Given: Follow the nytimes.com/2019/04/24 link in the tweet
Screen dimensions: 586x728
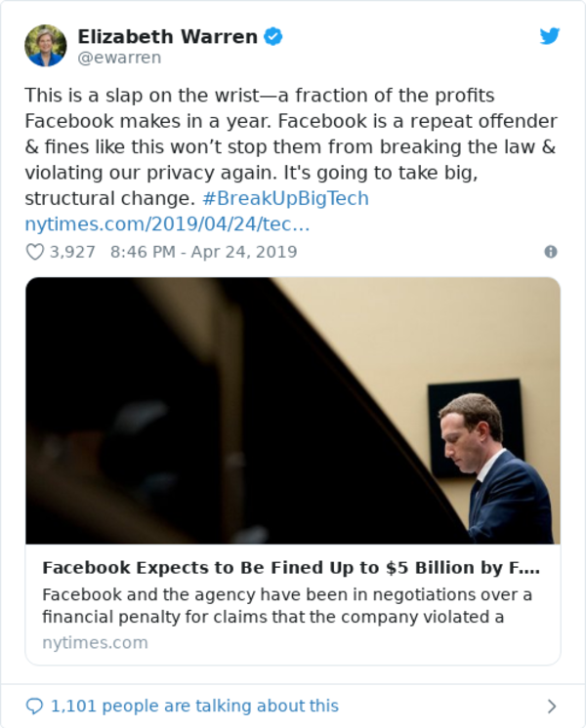Looking at the screenshot, I should [167, 224].
